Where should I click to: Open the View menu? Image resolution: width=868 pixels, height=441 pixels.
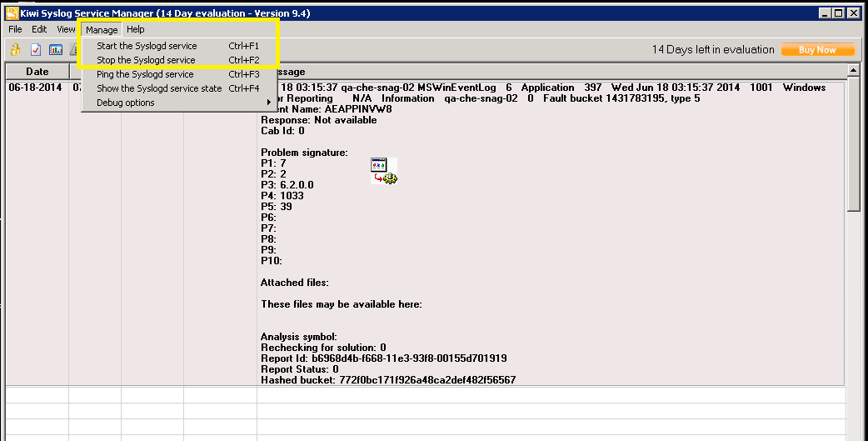(66, 29)
